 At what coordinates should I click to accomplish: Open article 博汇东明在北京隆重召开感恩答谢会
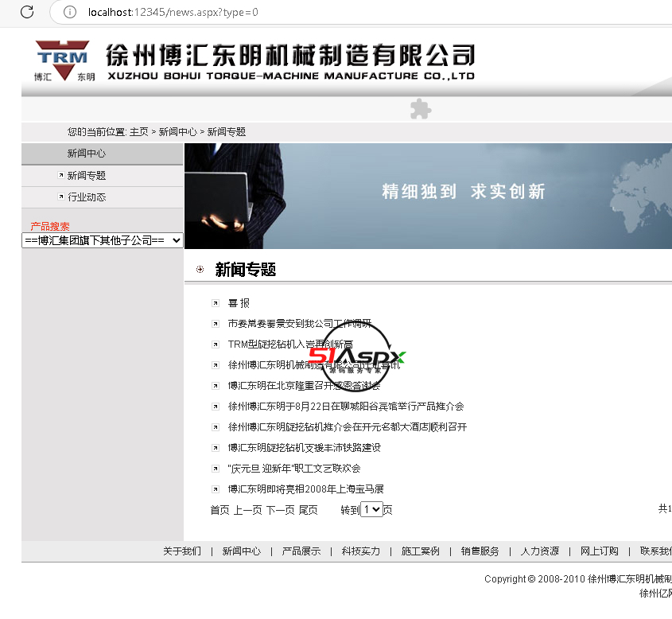[x=305, y=386]
